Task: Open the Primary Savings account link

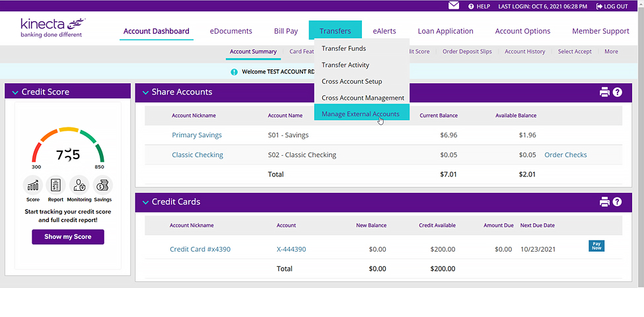Action: 197,135
